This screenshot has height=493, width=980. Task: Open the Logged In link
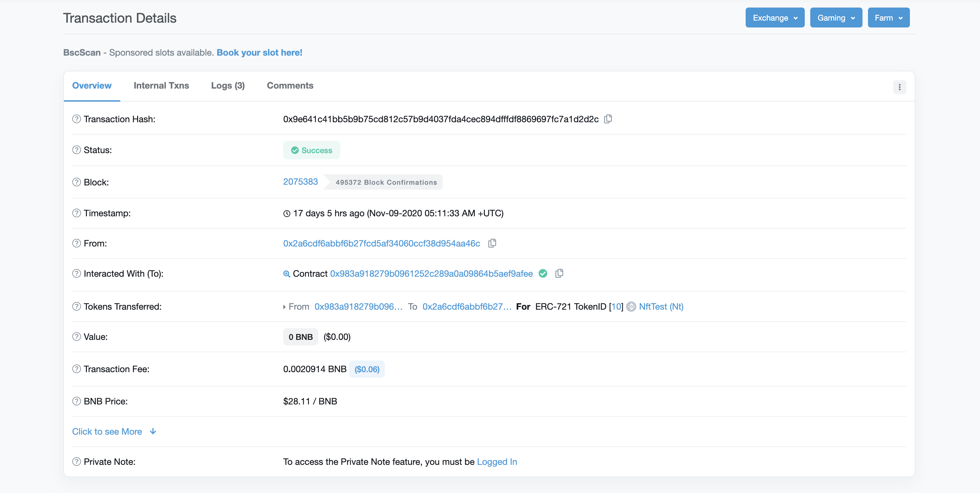(497, 462)
